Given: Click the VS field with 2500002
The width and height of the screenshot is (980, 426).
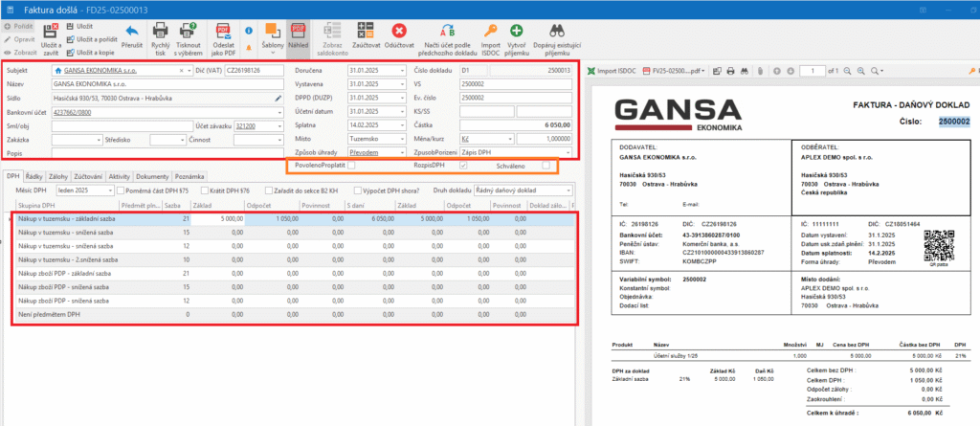Looking at the screenshot, I should (516, 84).
